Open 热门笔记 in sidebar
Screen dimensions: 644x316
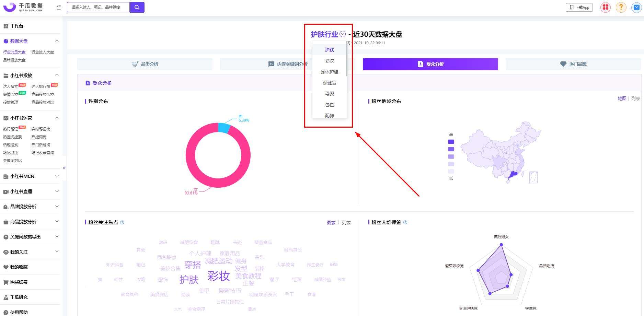pos(11,129)
